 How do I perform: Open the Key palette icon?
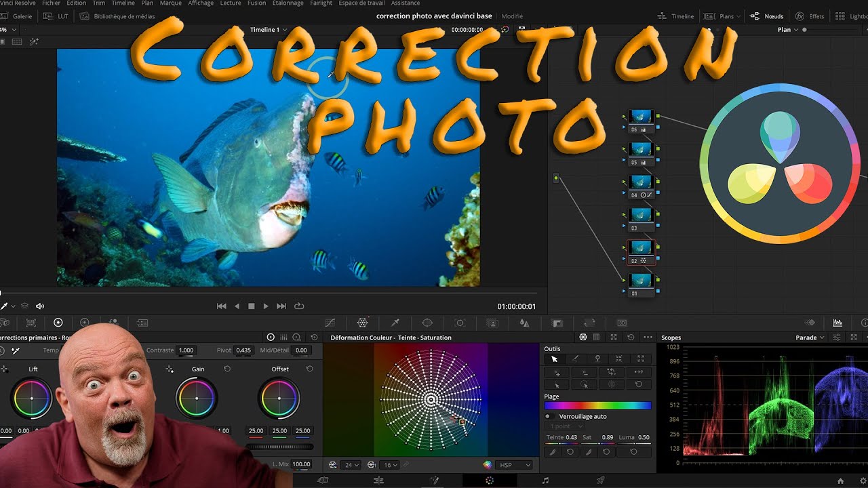coord(557,323)
